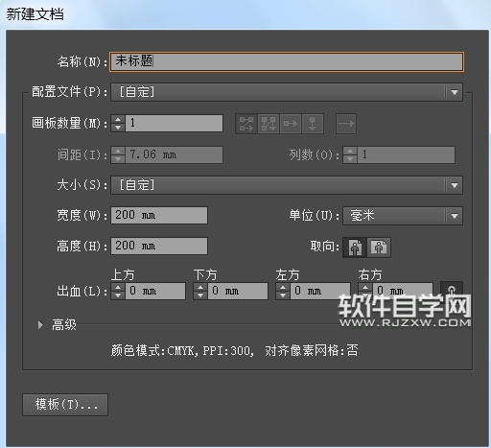Increase 下方 bottom bleed value
Viewport: 491px width, 448px height.
(x=200, y=287)
